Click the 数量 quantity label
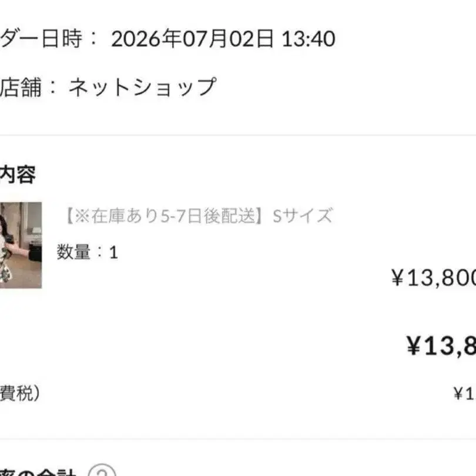Viewport: 476px width, 476px height. point(73,252)
